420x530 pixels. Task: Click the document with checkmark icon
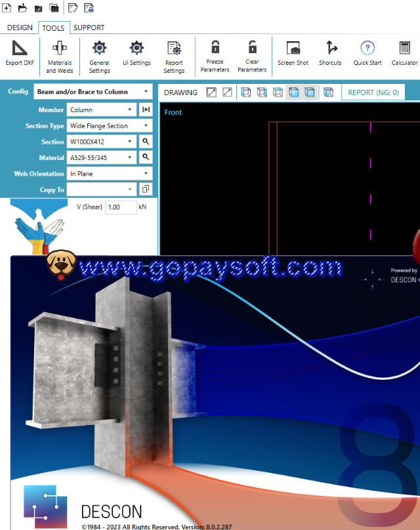pyautogui.click(x=73, y=8)
